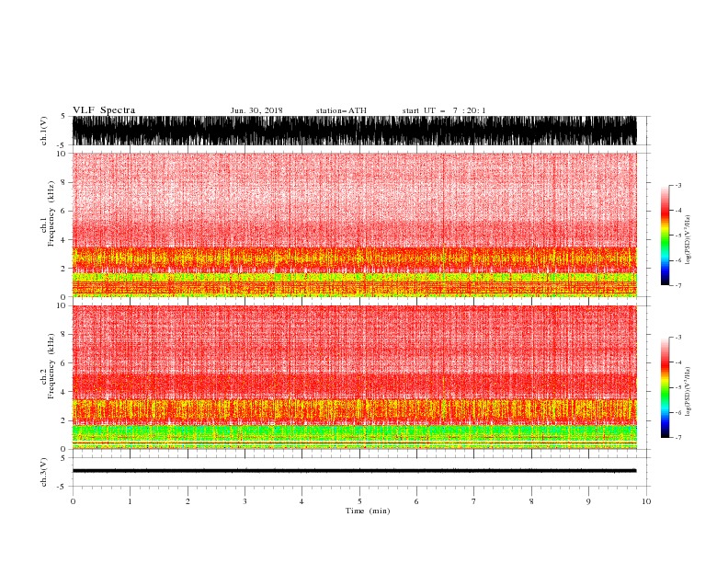Click the "-3" label on the ch.2 color bar
This screenshot has height=563, width=728.
coord(677,338)
